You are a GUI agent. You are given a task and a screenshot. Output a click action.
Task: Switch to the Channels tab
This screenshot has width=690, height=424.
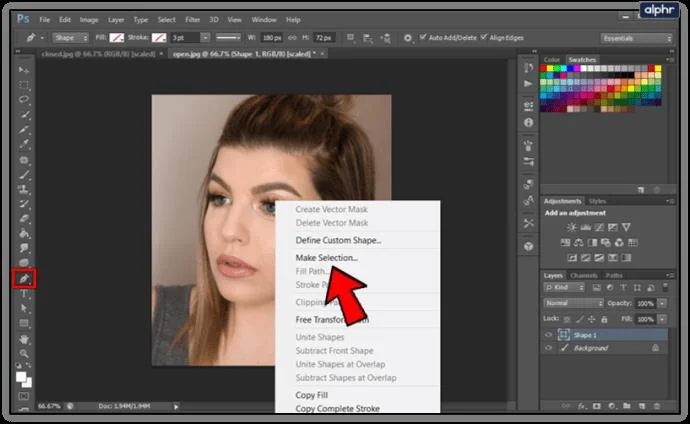[584, 275]
